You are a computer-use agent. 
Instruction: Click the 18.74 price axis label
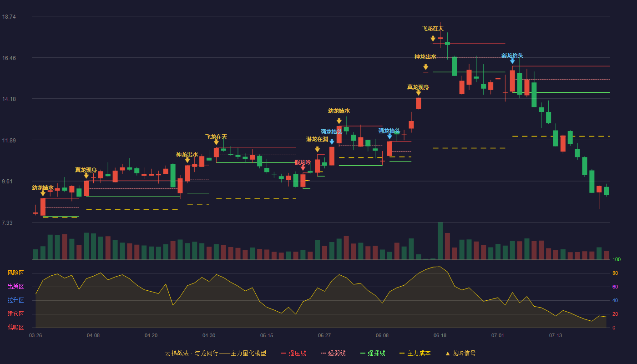[9, 17]
